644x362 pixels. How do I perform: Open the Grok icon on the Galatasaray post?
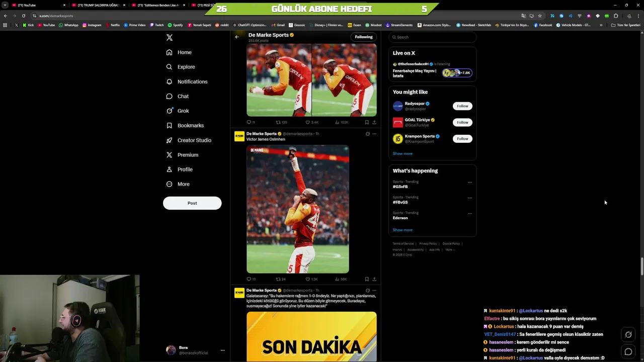367,290
